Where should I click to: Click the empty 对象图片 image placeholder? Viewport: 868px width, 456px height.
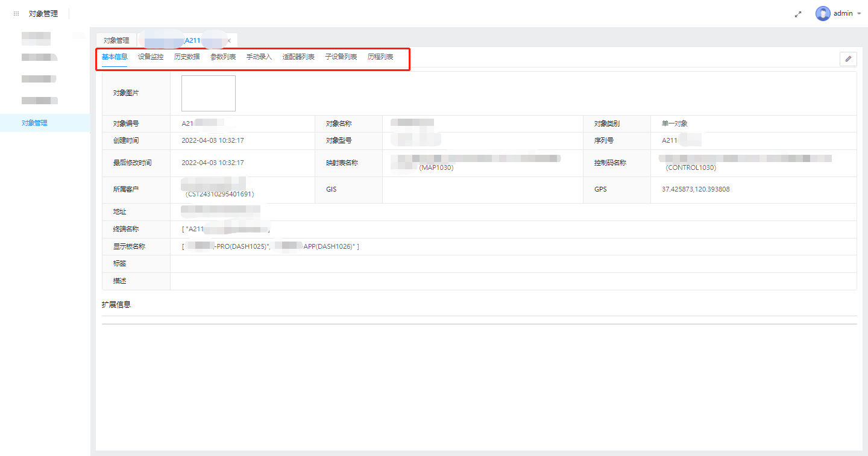(209, 93)
